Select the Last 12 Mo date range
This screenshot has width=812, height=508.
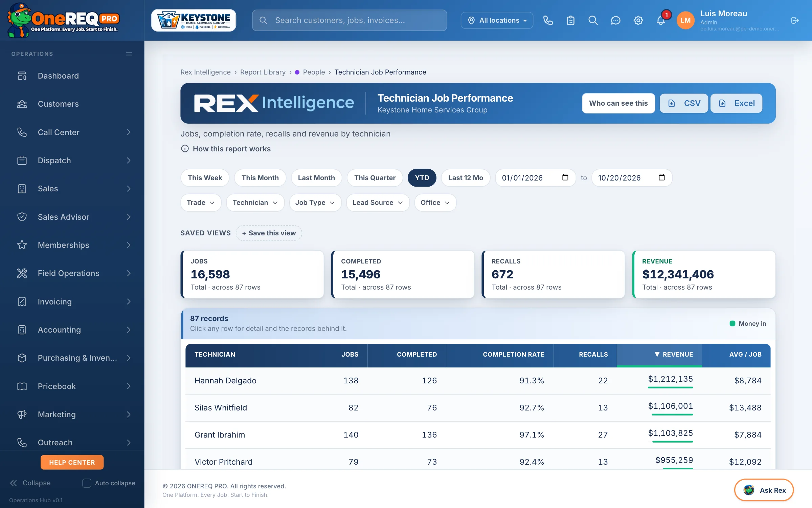click(466, 178)
